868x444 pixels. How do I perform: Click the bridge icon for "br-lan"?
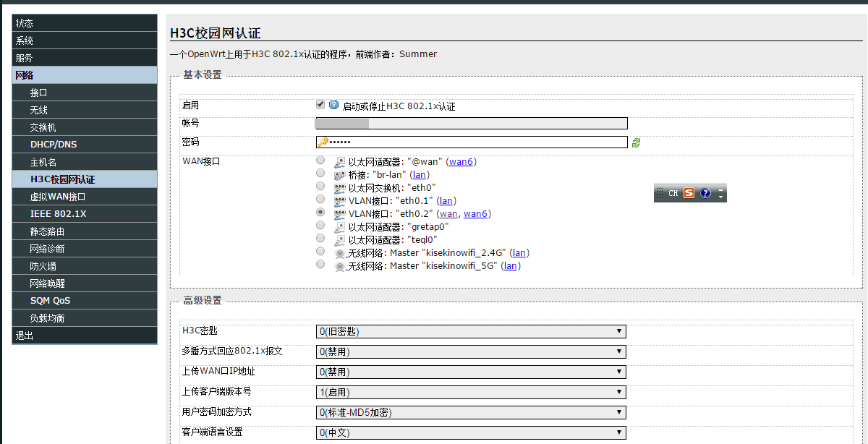(340, 175)
